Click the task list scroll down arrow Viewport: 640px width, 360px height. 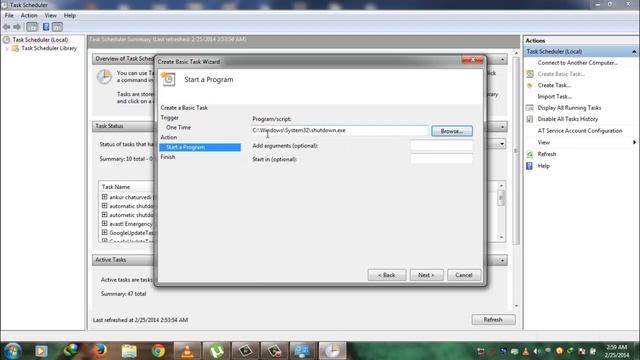(501, 237)
